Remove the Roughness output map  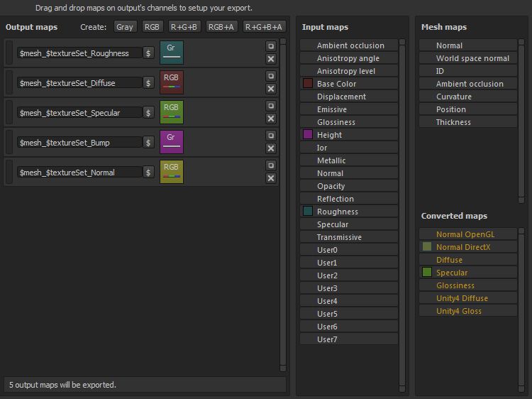pyautogui.click(x=271, y=59)
